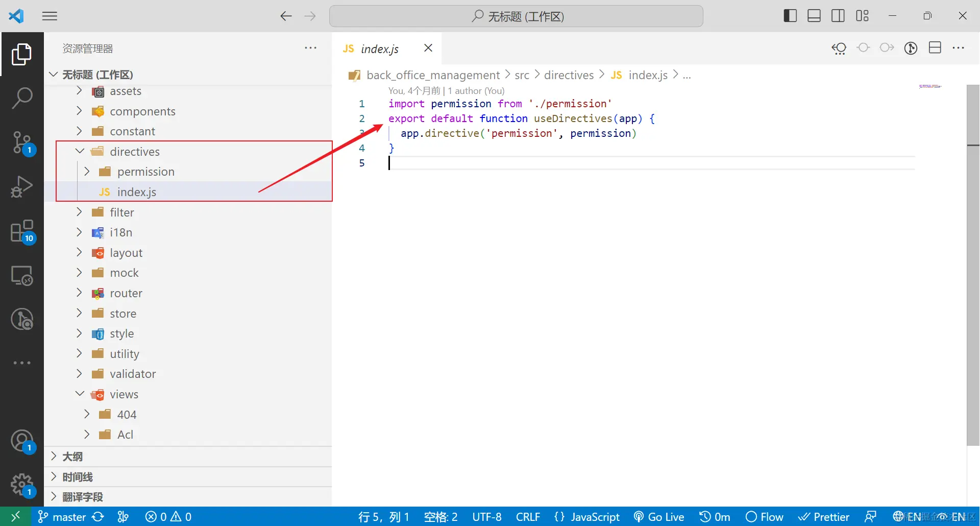This screenshot has width=980, height=526.
Task: Switch the master git branch in the status bar
Action: tap(62, 517)
